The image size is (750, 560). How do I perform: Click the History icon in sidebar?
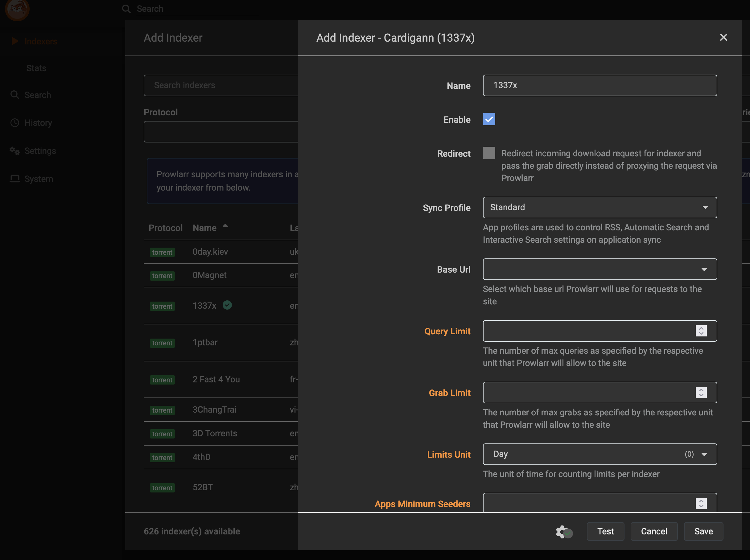pos(15,123)
